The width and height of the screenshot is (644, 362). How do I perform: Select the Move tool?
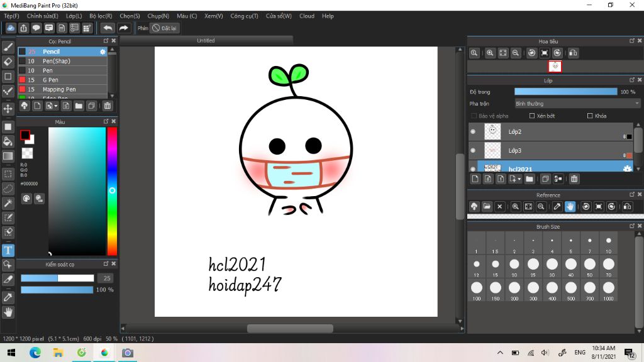[x=8, y=109]
